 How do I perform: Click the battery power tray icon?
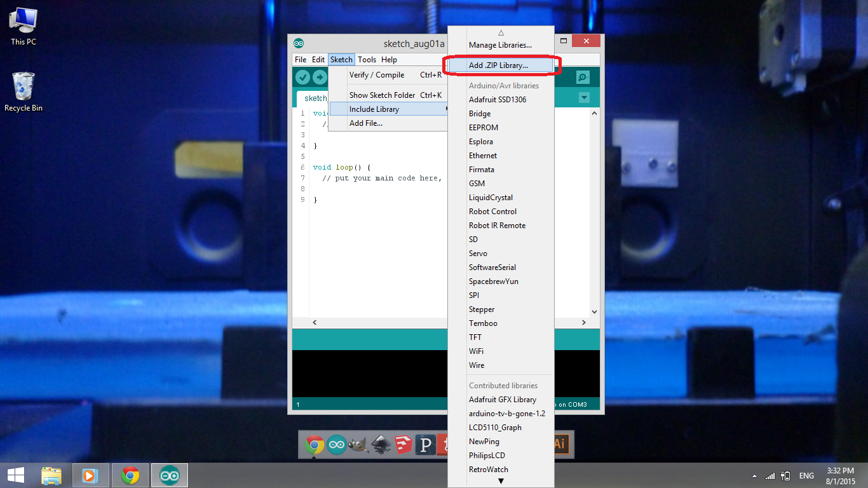(x=785, y=476)
